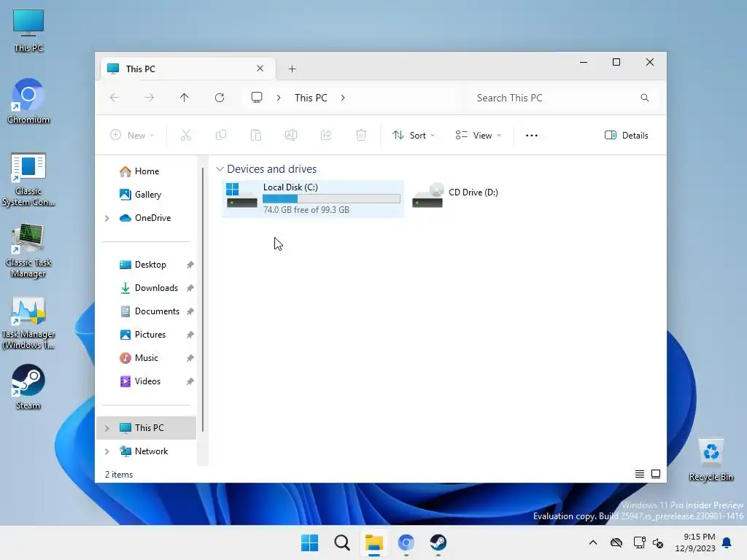Expand Network tree node
The width and height of the screenshot is (747, 560).
tap(107, 451)
